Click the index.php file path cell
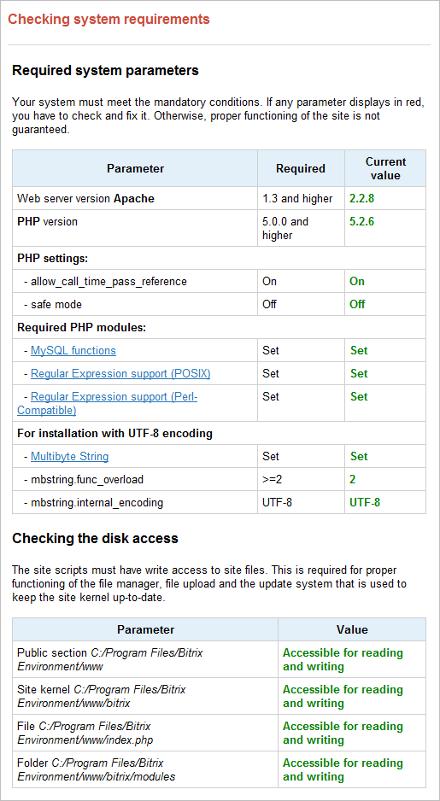Image resolution: width=440 pixels, height=801 pixels. click(146, 733)
